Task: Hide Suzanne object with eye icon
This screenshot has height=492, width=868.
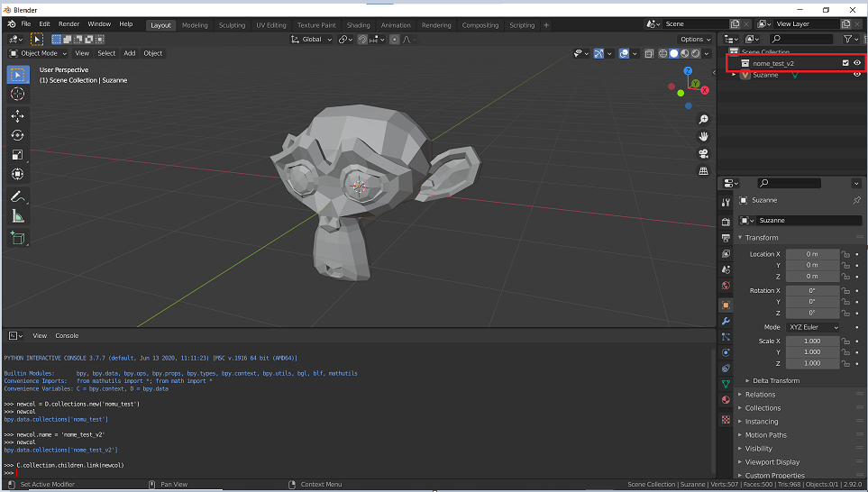Action: 857,75
